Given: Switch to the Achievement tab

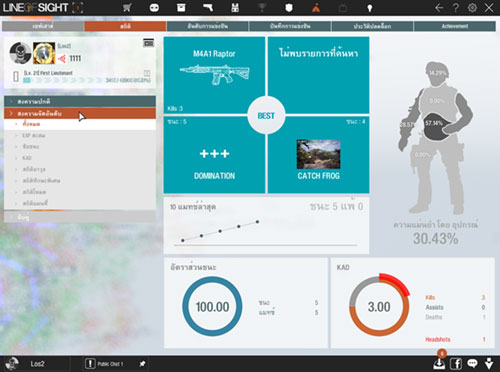Looking at the screenshot, I should point(455,26).
